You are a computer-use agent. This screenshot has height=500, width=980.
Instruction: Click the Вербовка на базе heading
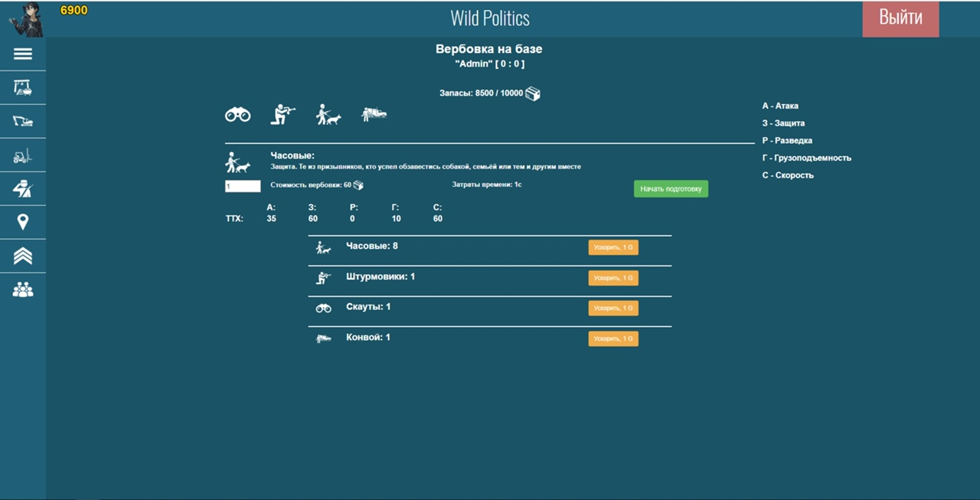click(489, 49)
